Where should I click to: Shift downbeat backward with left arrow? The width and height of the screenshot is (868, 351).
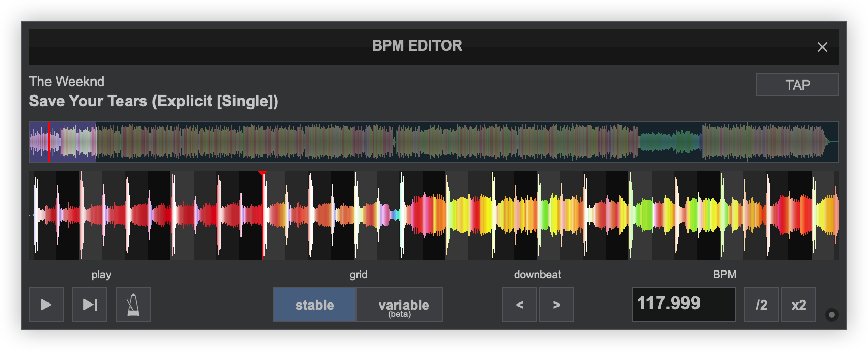click(x=519, y=305)
